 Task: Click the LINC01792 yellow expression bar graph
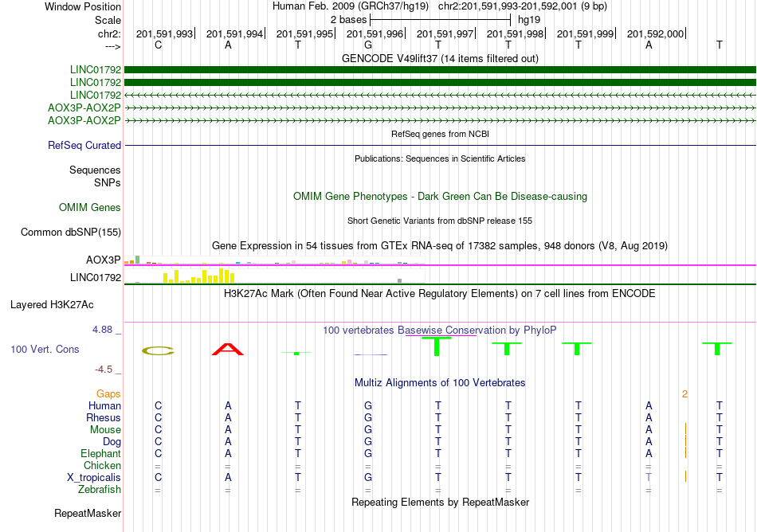coord(274,276)
